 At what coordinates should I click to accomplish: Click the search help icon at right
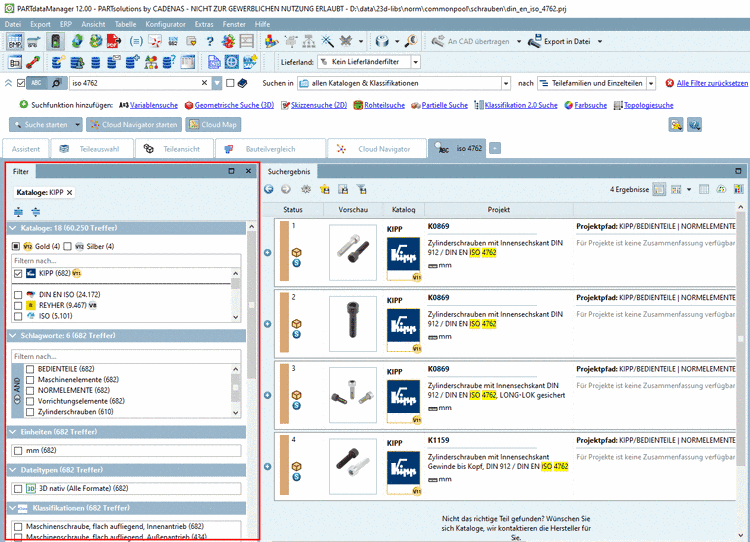[695, 125]
